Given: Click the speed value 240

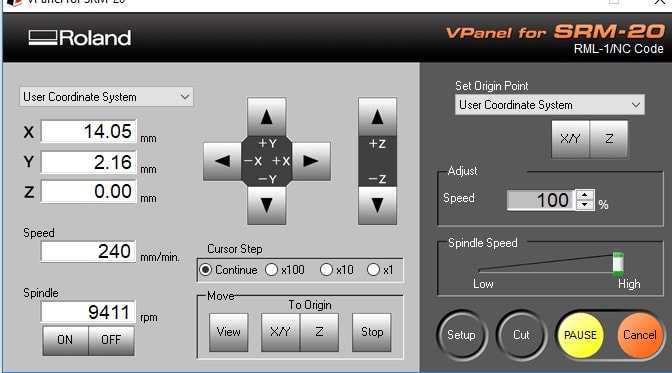Looking at the screenshot, I should click(88, 251).
